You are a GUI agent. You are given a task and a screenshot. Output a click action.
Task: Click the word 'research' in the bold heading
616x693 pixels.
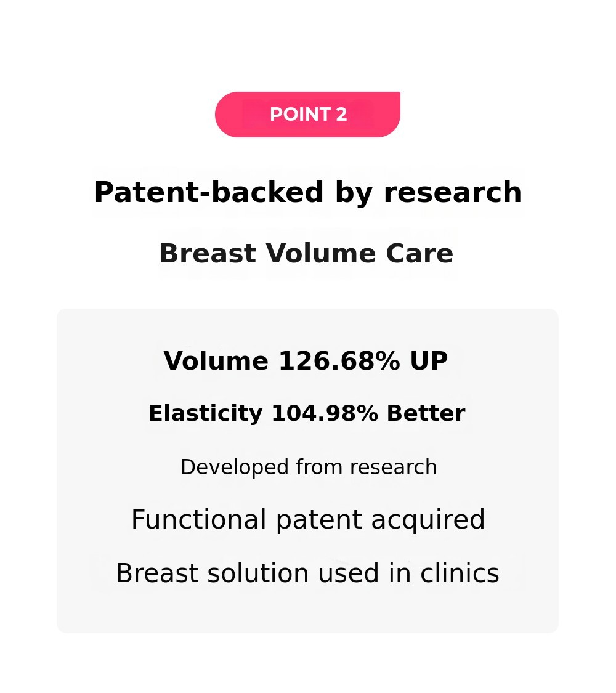click(x=453, y=193)
